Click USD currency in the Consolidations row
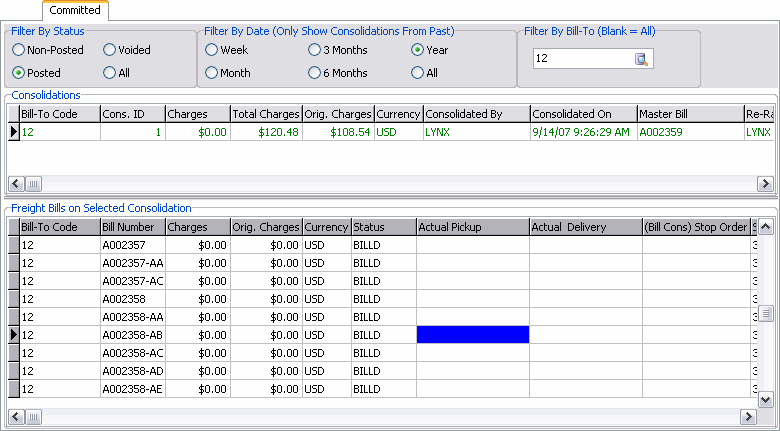This screenshot has width=780, height=431. tap(399, 132)
